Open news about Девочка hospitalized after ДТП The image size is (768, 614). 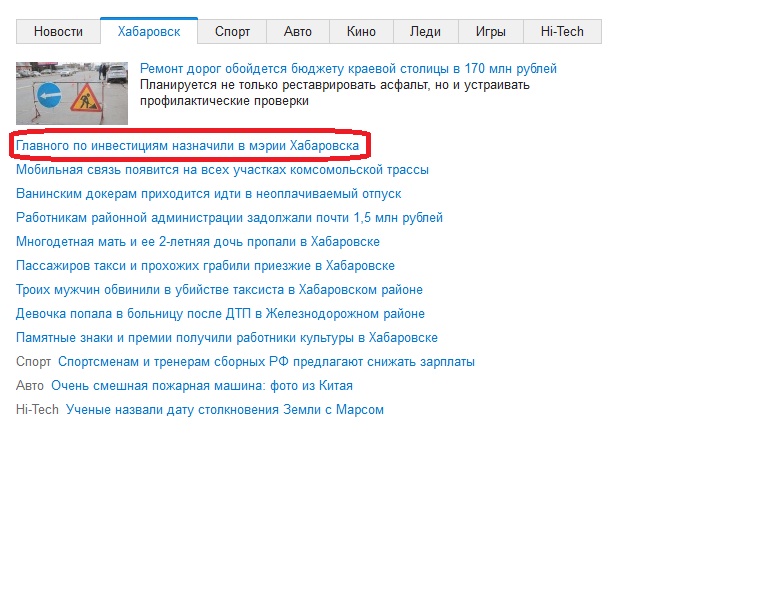pos(220,313)
